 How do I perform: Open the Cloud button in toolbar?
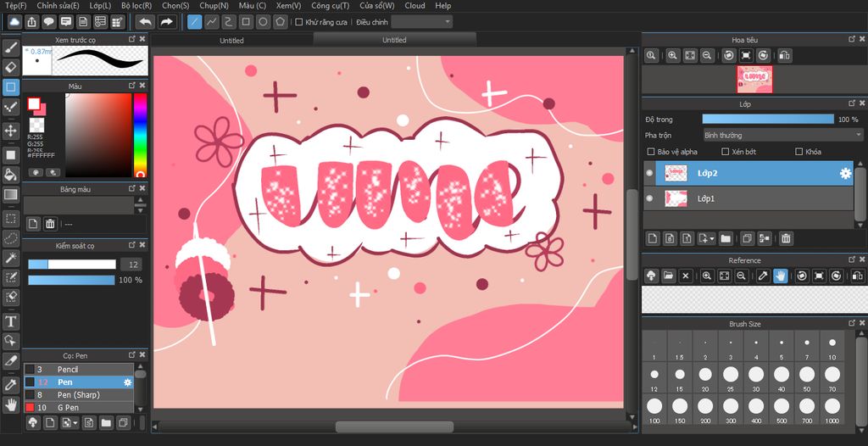(x=14, y=22)
